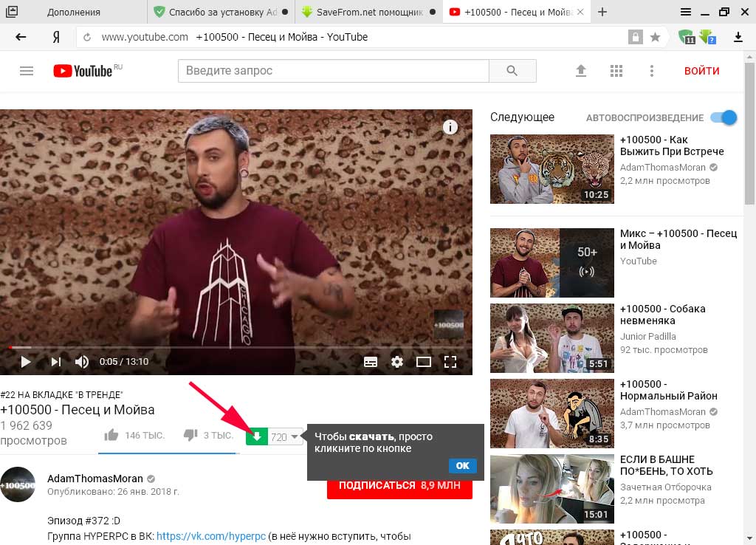Toggle subtitles in the player

[x=371, y=362]
